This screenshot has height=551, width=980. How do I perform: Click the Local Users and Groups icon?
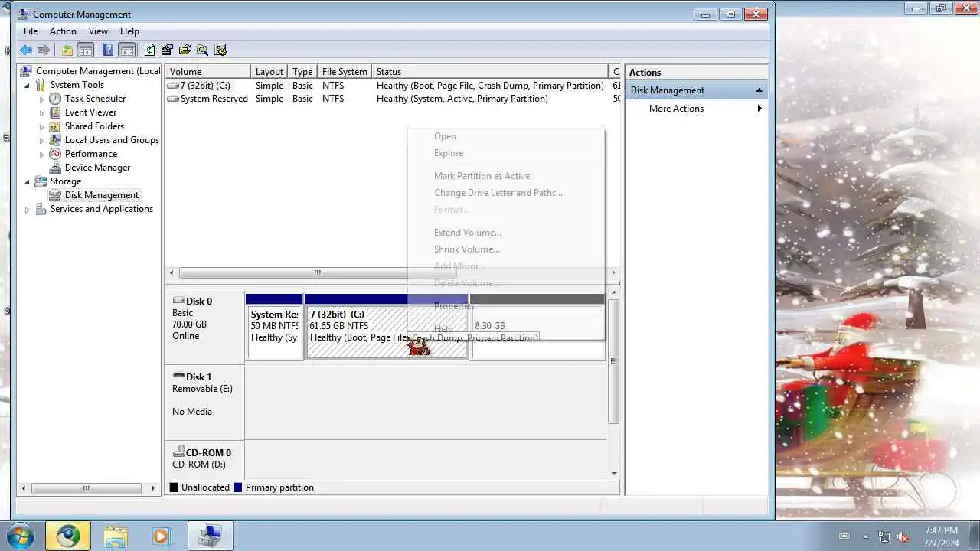55,140
